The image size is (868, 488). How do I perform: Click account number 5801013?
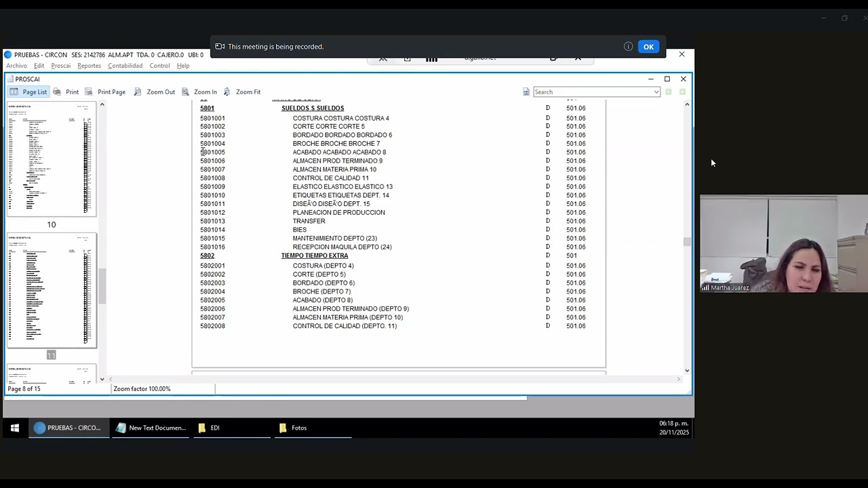(212, 221)
